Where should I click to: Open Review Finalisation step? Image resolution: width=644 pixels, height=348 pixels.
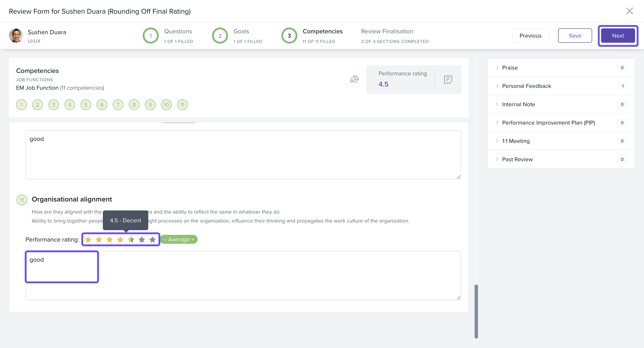pyautogui.click(x=387, y=32)
